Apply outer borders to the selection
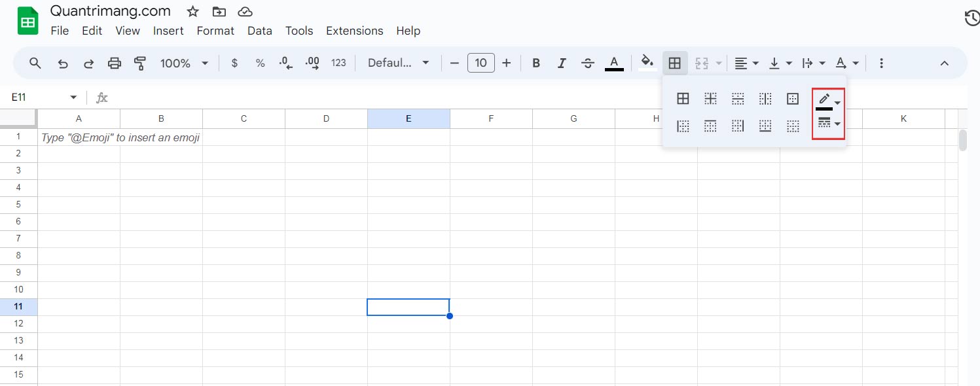 [793, 98]
